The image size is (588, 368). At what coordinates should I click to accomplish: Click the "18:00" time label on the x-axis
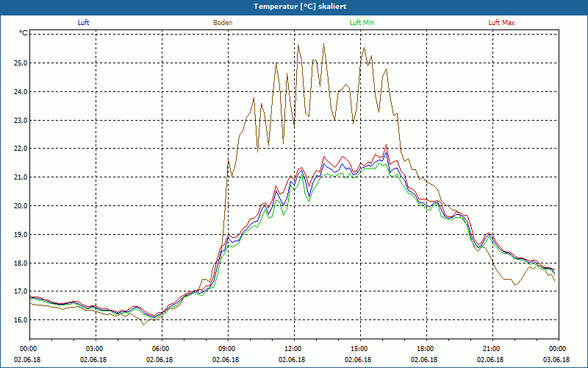[426, 349]
